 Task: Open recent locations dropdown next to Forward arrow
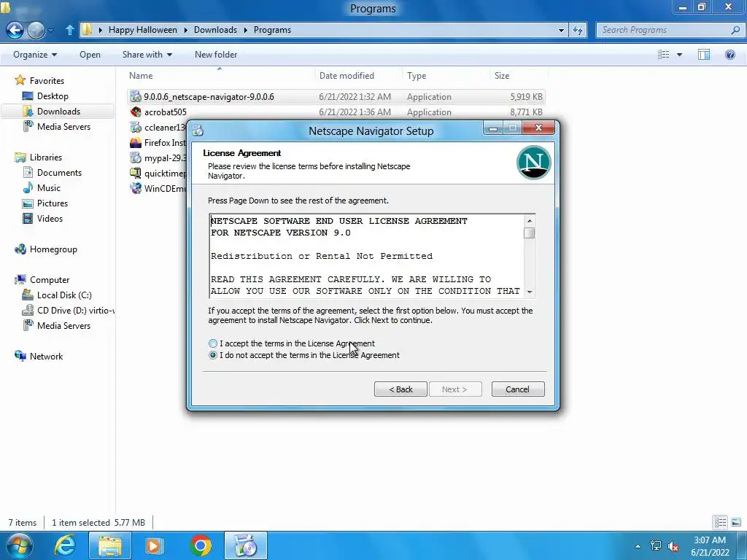(51, 31)
